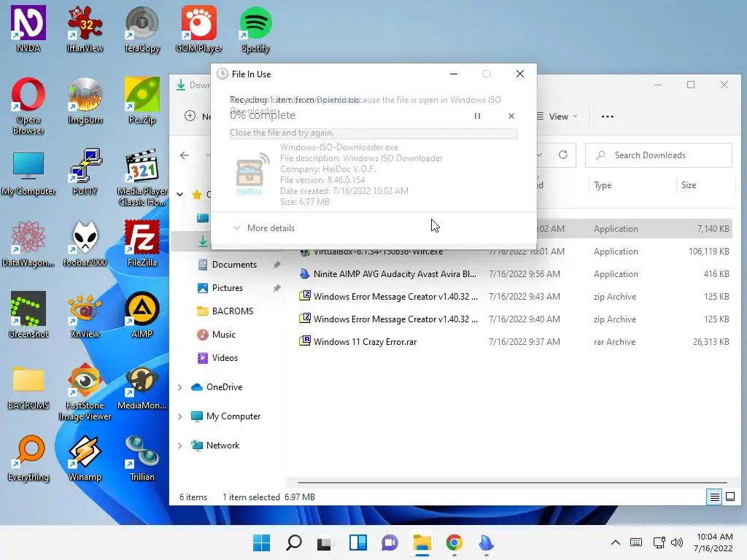Switch Explorer to large thumbnails view
The width and height of the screenshot is (747, 560).
pos(729,497)
